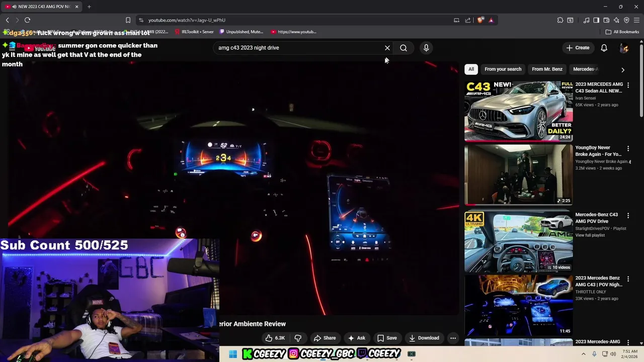This screenshot has height=362, width=644.
Task: Open the 11:45 POV night drive thumbnail
Action: pyautogui.click(x=518, y=305)
